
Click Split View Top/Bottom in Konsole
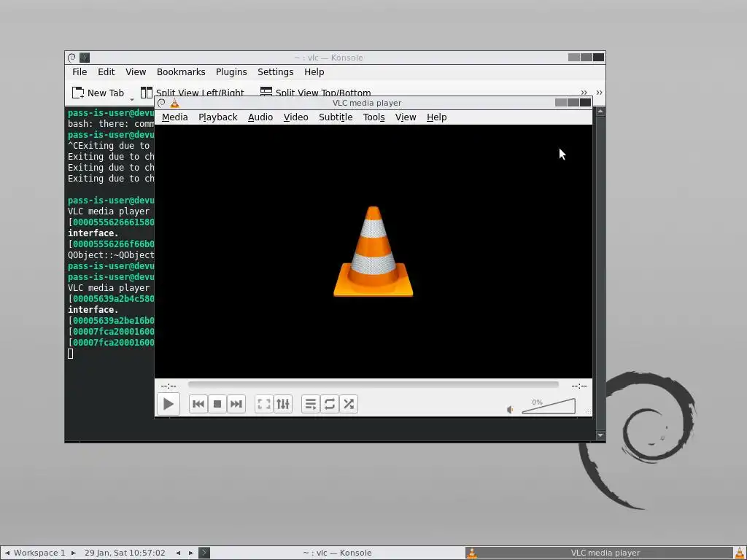click(x=315, y=92)
